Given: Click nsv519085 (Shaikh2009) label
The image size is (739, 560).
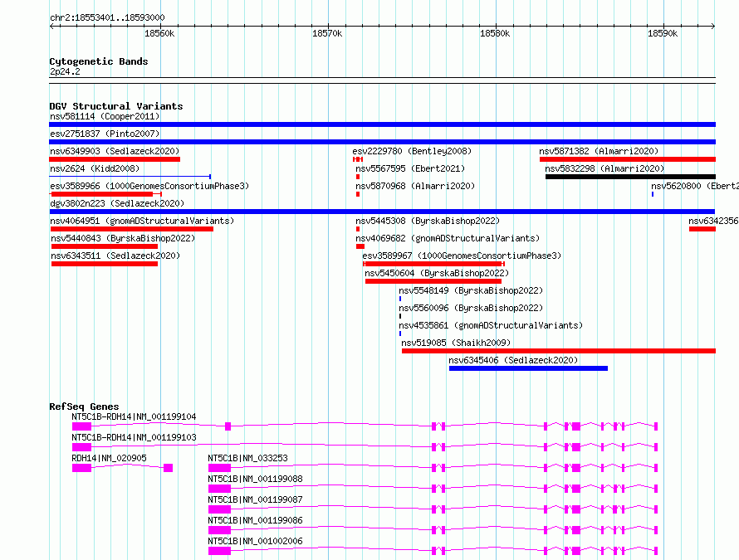Looking at the screenshot, I should coord(456,343).
